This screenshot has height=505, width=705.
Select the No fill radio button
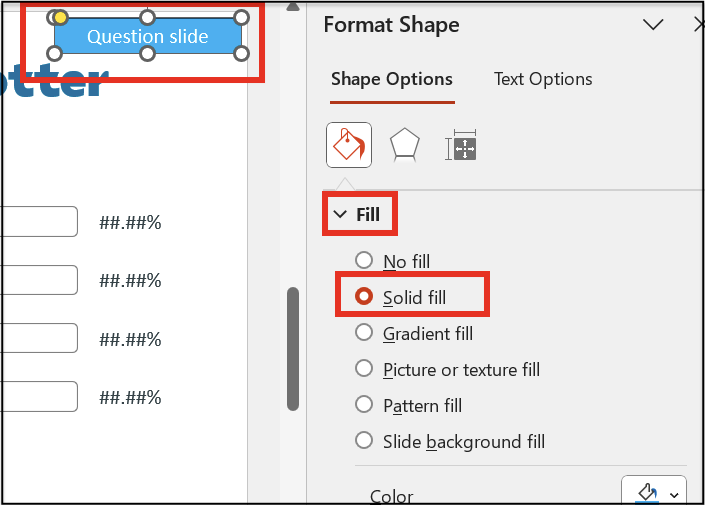coord(364,261)
